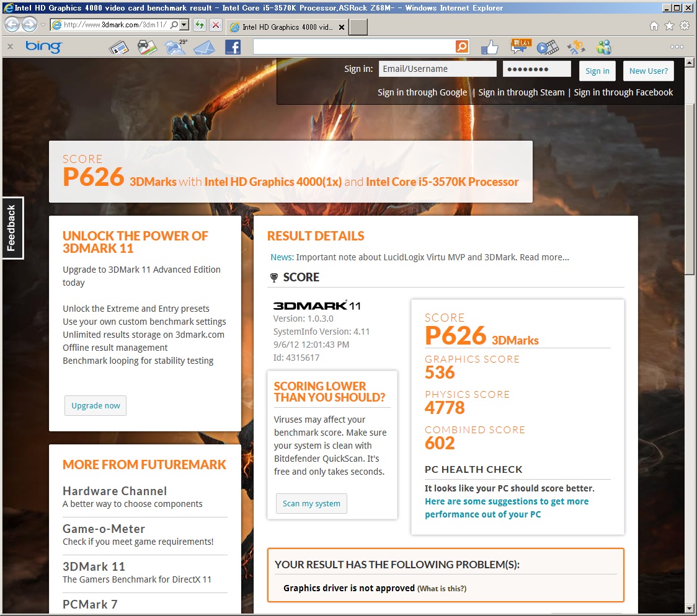Viewport: 697px width, 616px height.
Task: Click the Bing toolbar search box
Action: (x=354, y=46)
